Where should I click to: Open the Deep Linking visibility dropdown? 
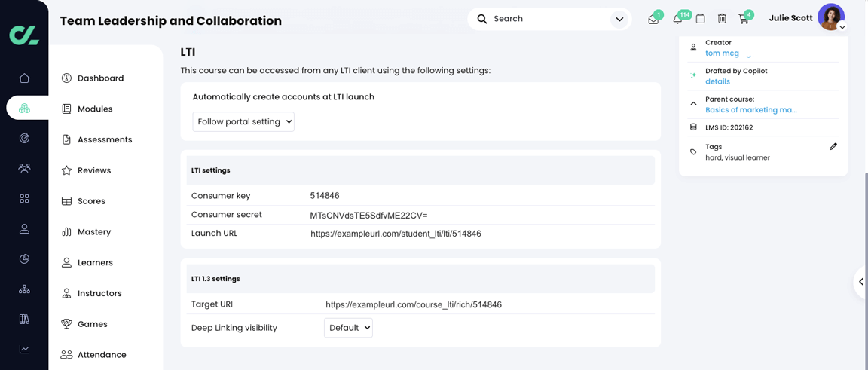(348, 328)
